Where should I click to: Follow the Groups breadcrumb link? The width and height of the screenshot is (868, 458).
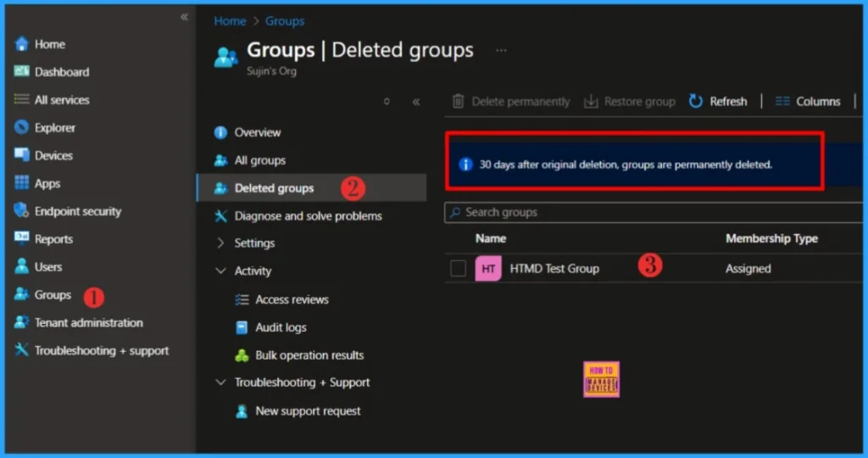pyautogui.click(x=285, y=21)
